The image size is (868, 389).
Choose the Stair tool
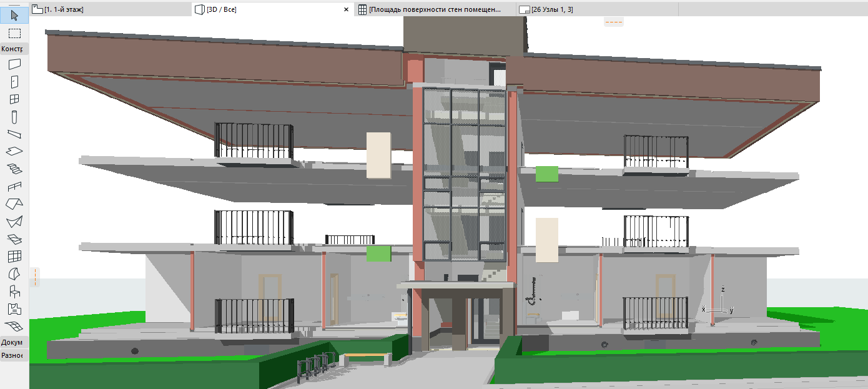[x=14, y=169]
